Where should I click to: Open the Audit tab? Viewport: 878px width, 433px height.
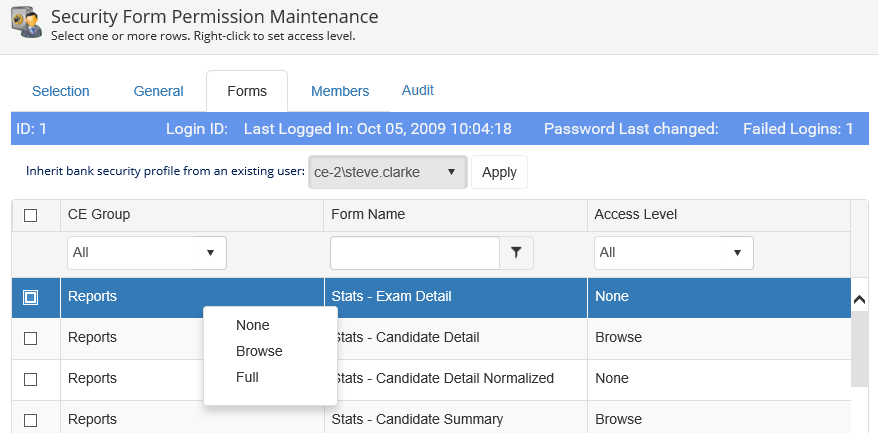(417, 90)
